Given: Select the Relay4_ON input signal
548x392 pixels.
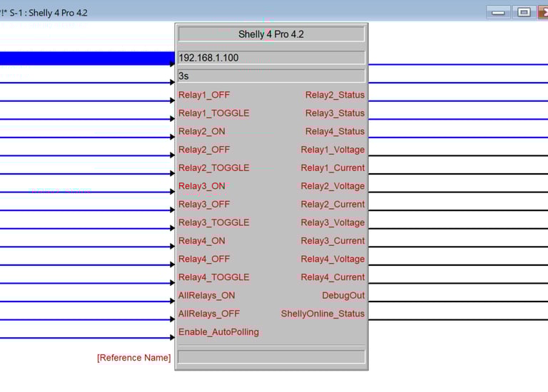Looking at the screenshot, I should point(202,241).
